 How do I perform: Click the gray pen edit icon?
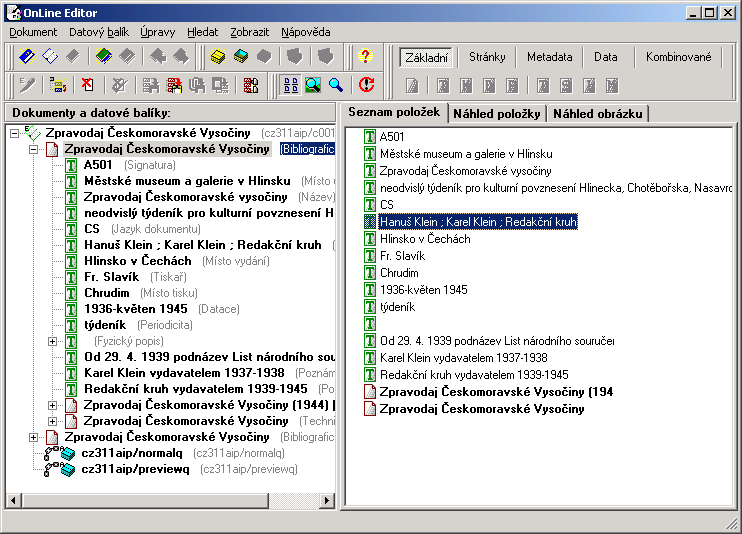(x=26, y=85)
